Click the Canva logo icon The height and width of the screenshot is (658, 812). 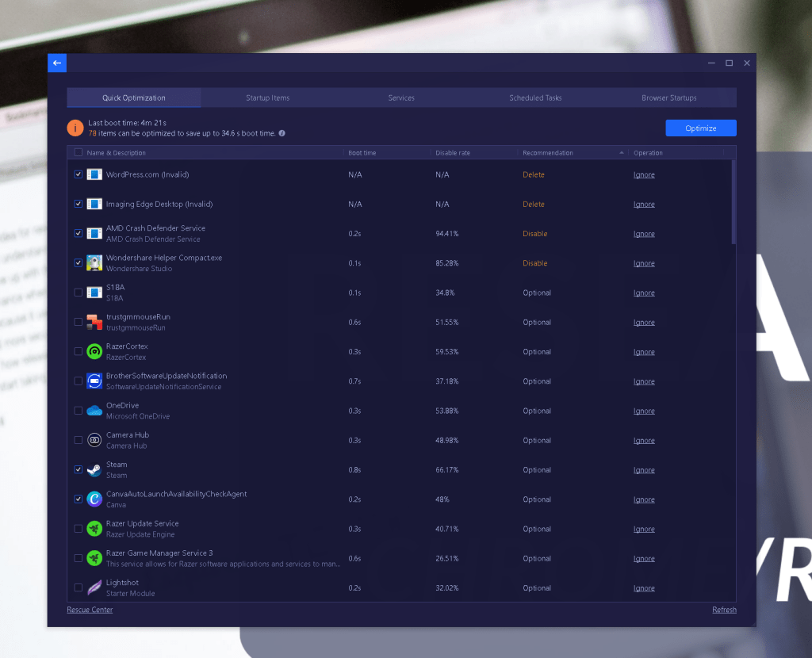pos(94,499)
